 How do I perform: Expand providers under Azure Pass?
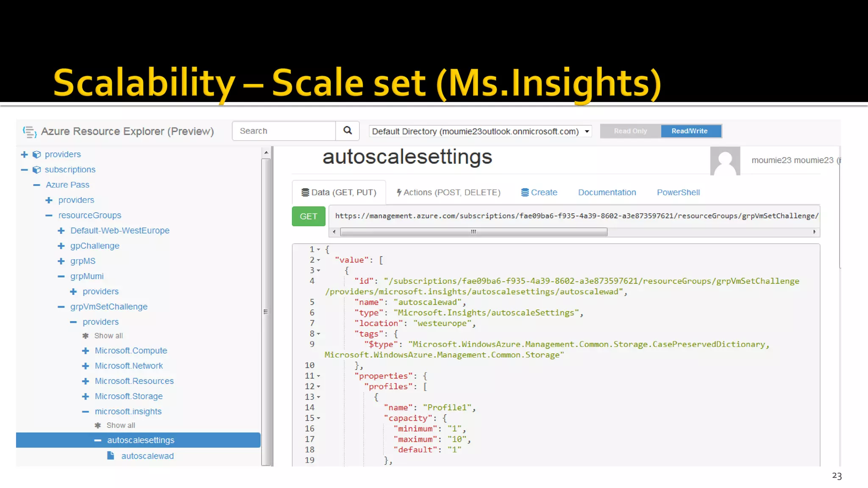[x=49, y=200]
